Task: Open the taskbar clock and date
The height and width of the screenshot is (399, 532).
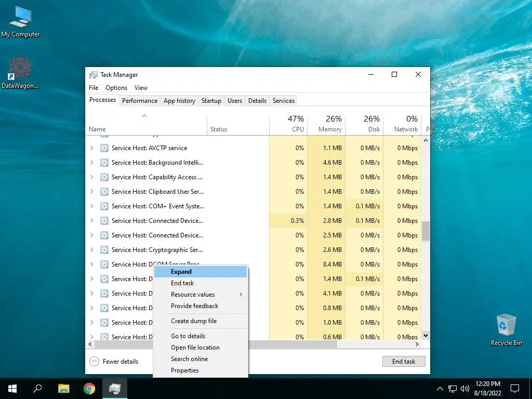Action: click(x=487, y=389)
